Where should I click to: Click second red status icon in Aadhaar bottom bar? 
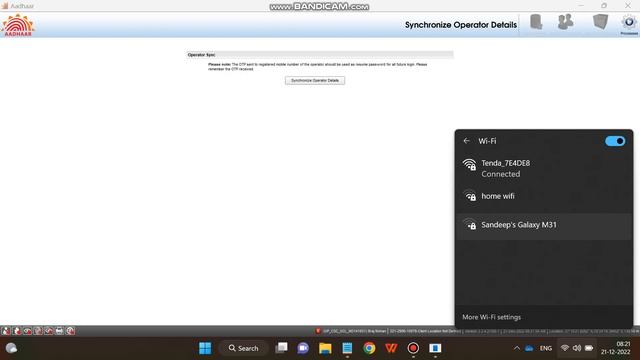pos(16,331)
